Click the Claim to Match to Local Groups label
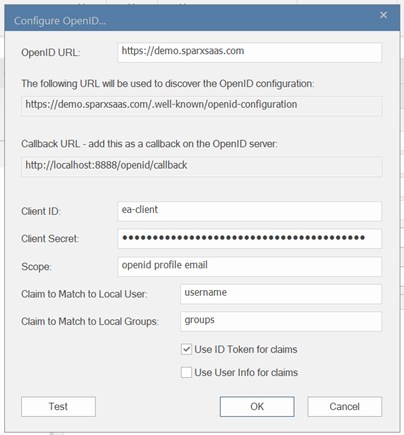The height and width of the screenshot is (435, 404). tap(90, 322)
